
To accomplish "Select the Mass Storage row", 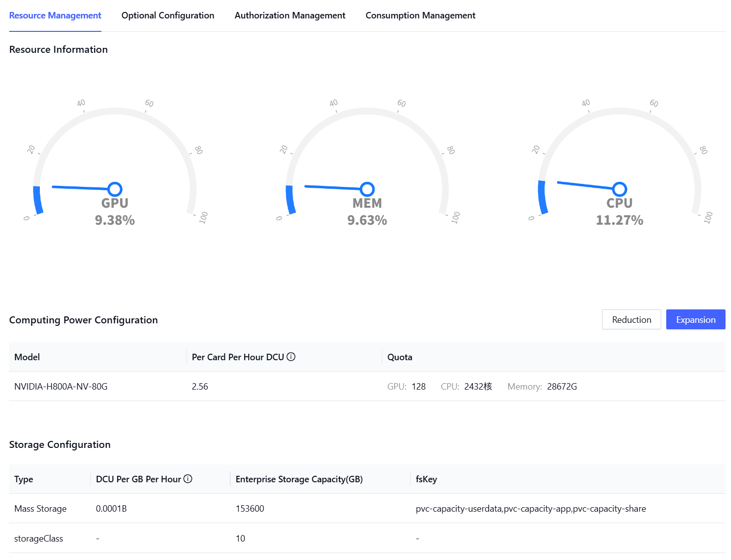I will click(40, 509).
